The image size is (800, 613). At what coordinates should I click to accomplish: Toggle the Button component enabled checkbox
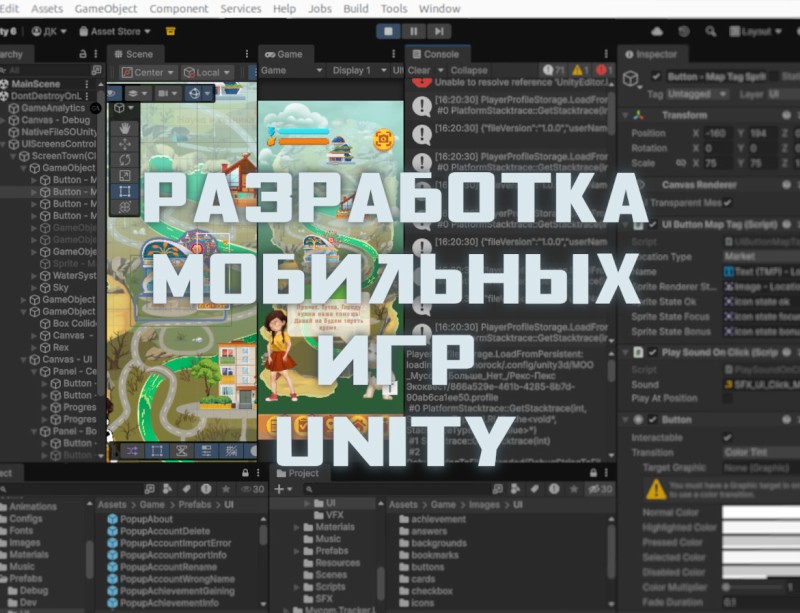(653, 420)
